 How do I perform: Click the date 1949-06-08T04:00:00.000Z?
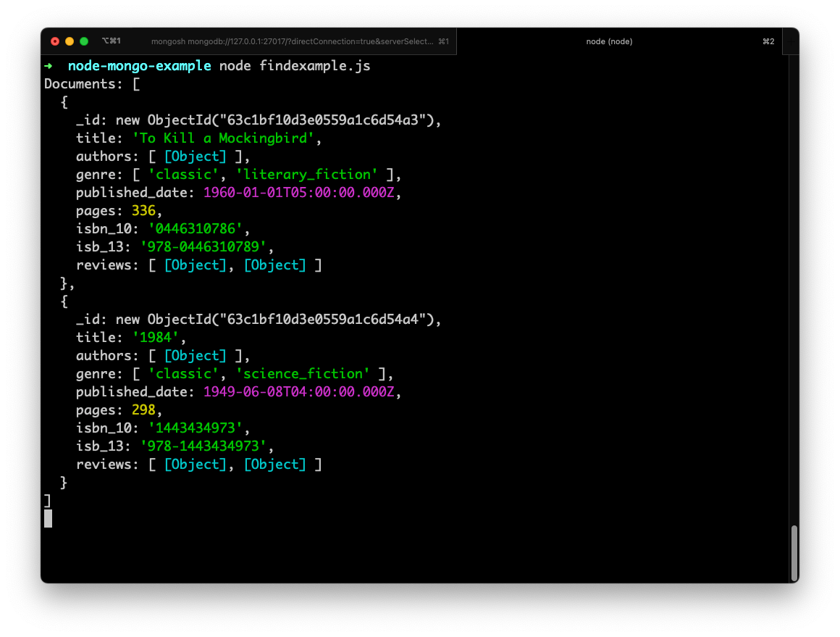tap(299, 392)
